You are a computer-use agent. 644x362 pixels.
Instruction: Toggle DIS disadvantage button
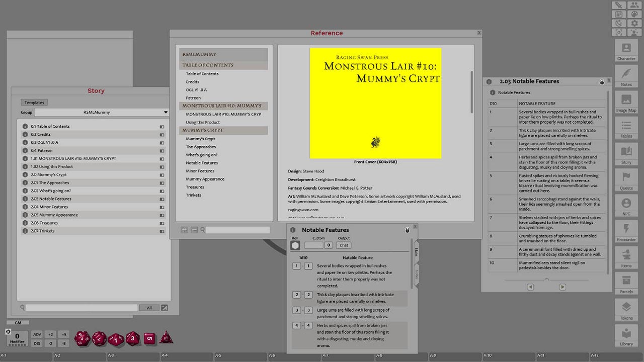[37, 343]
